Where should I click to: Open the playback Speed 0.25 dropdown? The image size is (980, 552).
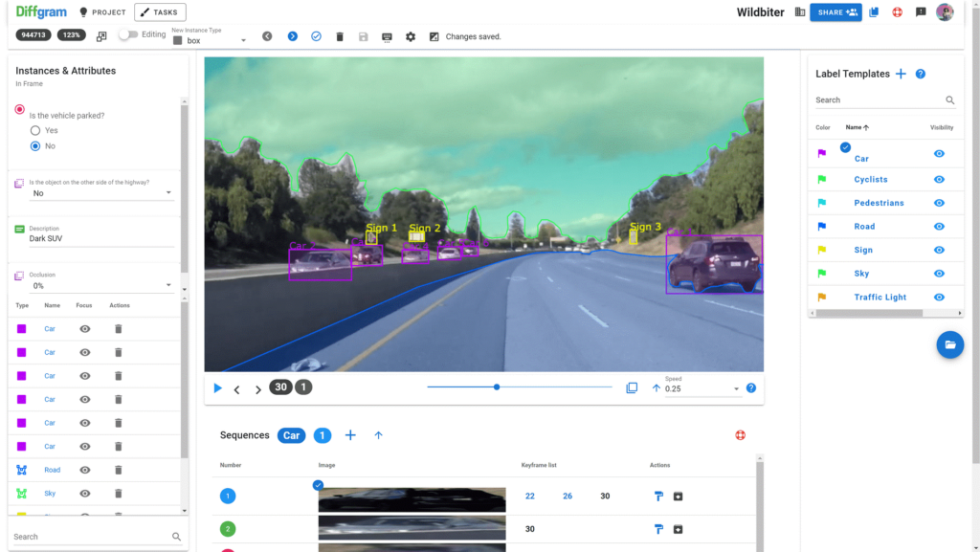click(x=702, y=388)
